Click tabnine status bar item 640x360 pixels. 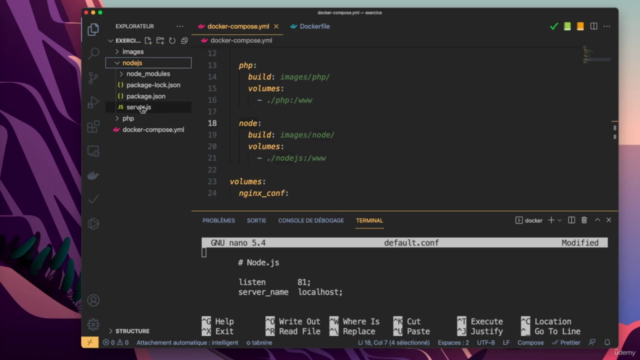(x=259, y=342)
